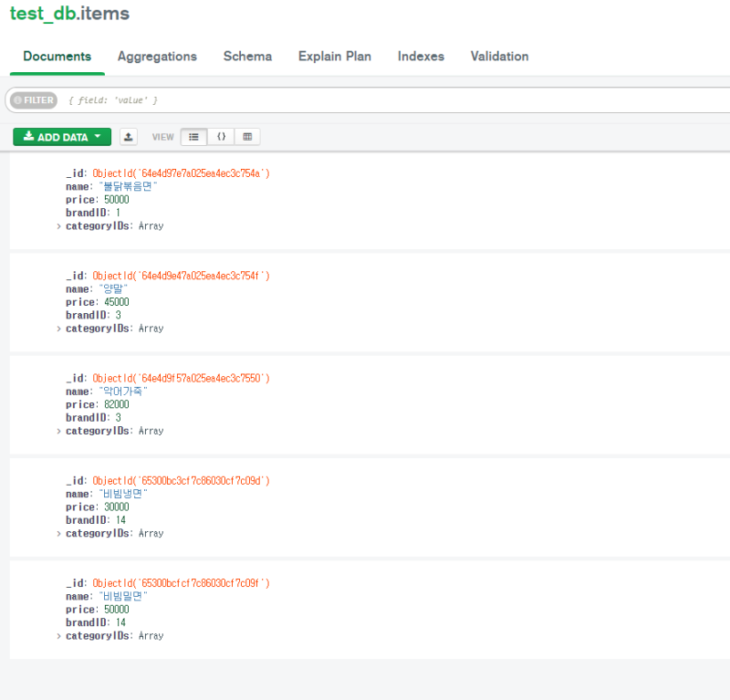Click in the filter query field

(x=365, y=100)
